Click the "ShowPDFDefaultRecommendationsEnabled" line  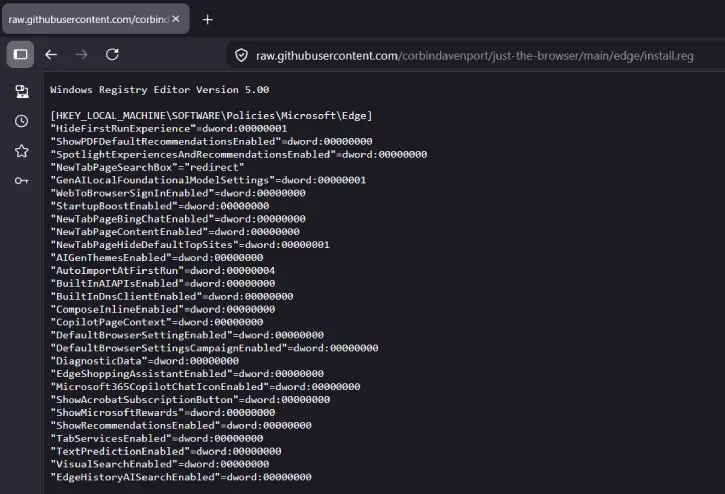click(x=211, y=142)
